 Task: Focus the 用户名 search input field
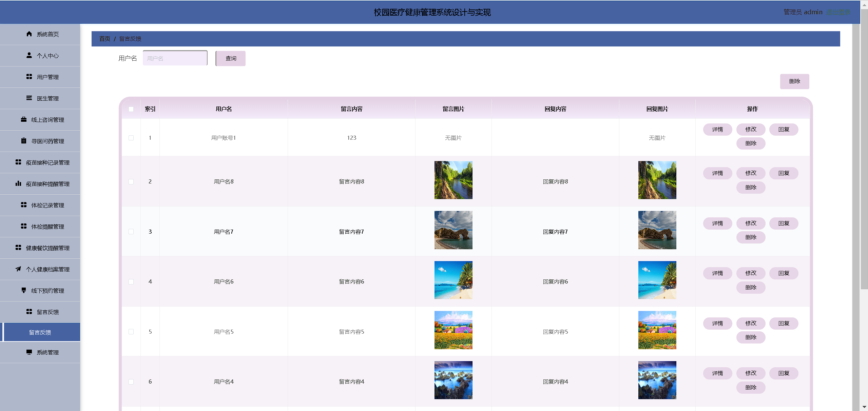175,58
